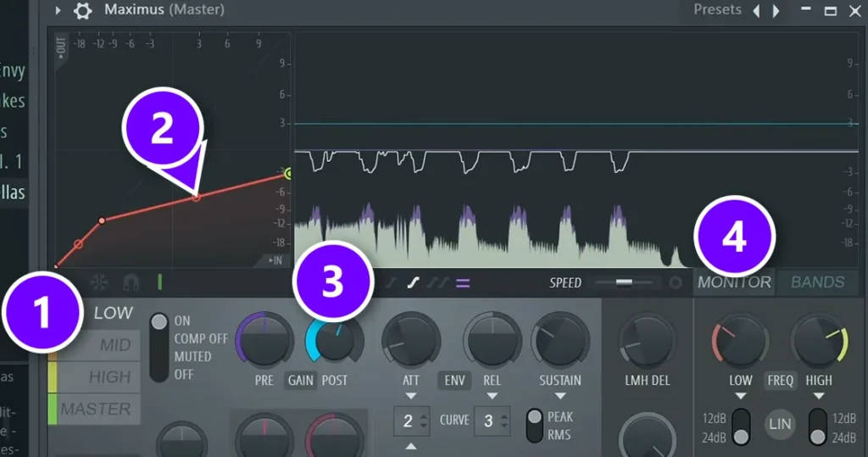Select hollow red curve point near bottom-left

pos(79,243)
